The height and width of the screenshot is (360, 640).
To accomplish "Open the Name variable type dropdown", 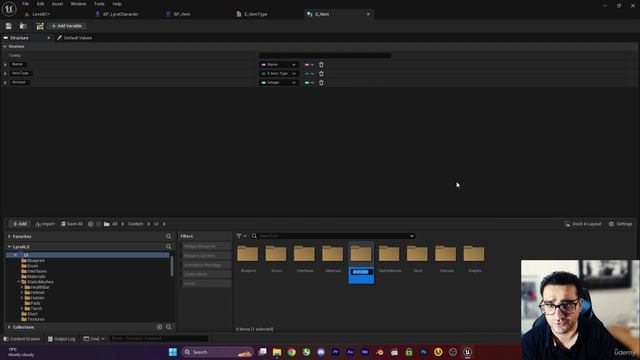I will point(279,64).
